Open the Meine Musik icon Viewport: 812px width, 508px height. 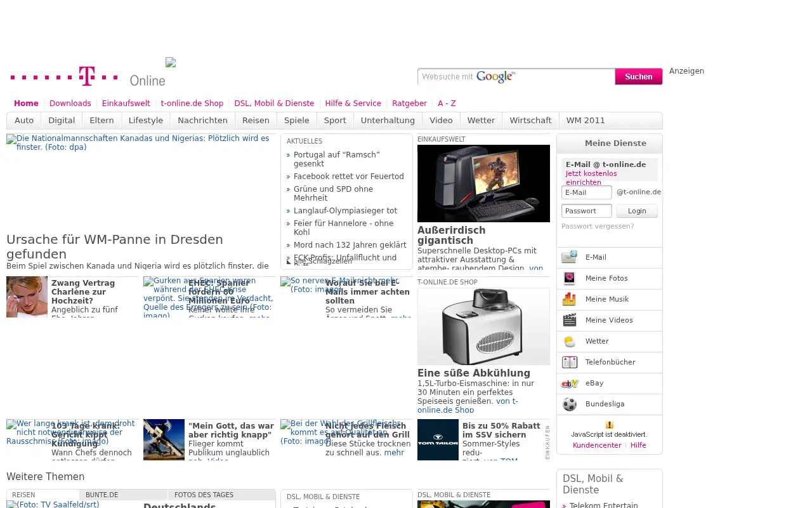pos(569,299)
